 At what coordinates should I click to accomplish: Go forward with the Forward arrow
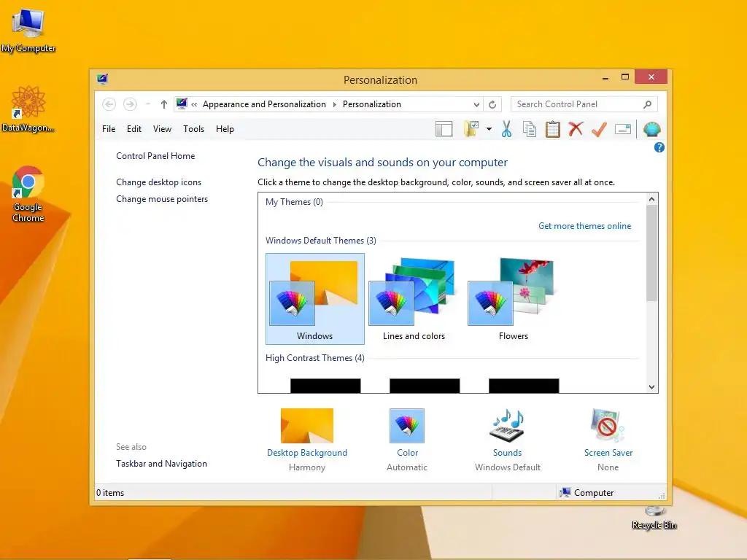click(130, 104)
